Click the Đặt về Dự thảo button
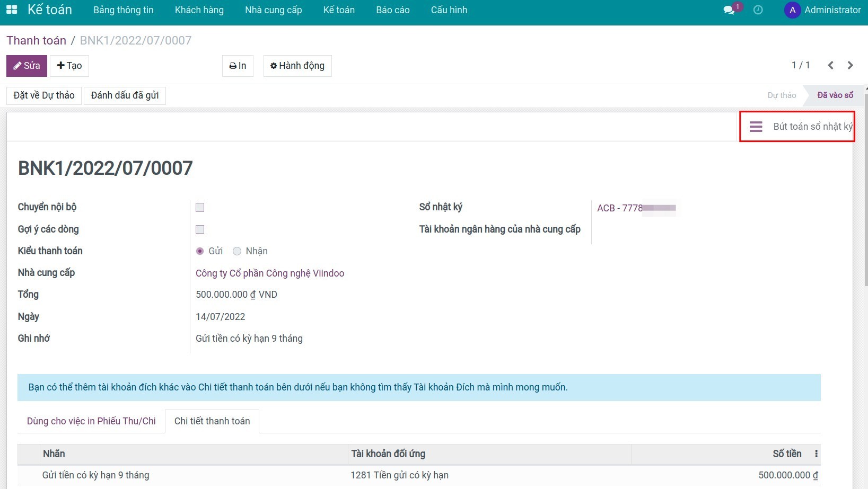Viewport: 868px width, 489px height. [x=44, y=95]
